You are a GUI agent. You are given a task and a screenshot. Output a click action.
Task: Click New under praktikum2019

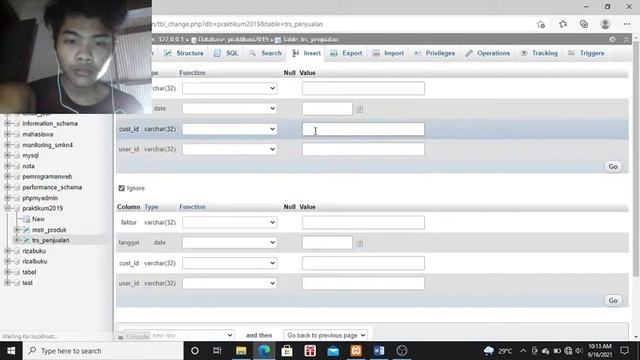pyautogui.click(x=38, y=219)
